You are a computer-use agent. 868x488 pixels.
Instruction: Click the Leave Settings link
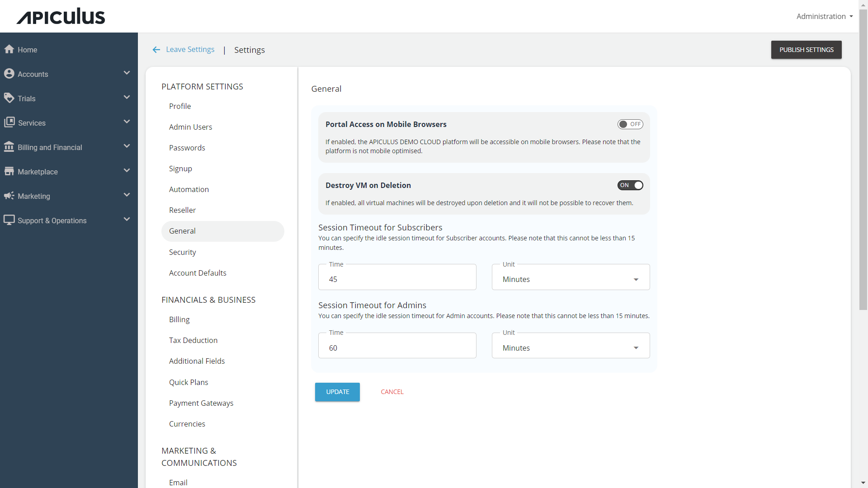pos(190,49)
